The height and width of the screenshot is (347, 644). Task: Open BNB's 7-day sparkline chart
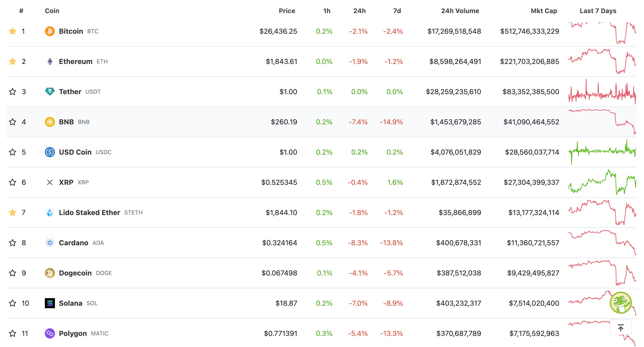click(x=602, y=122)
